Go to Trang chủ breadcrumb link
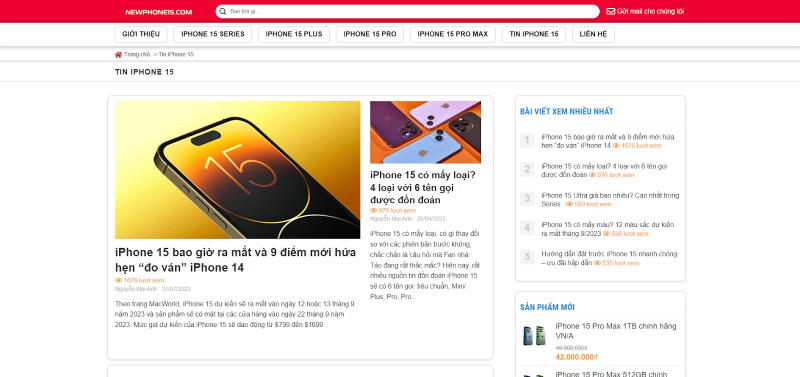The image size is (800, 377). [137, 55]
